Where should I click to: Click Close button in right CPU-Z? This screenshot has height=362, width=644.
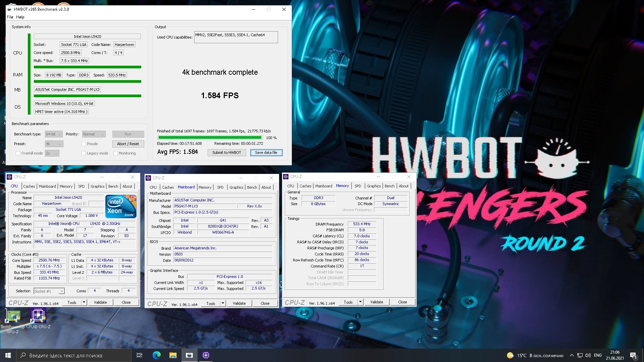pyautogui.click(x=402, y=302)
